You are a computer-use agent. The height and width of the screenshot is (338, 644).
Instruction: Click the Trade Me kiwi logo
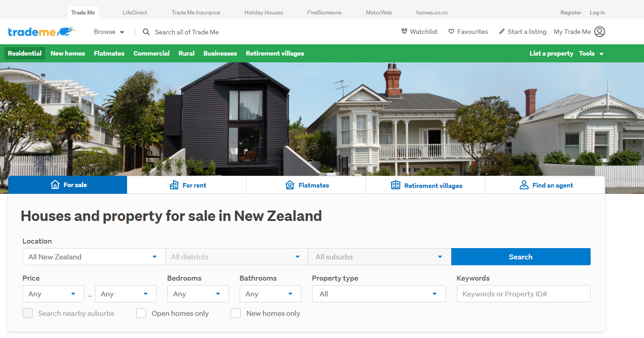[42, 32]
